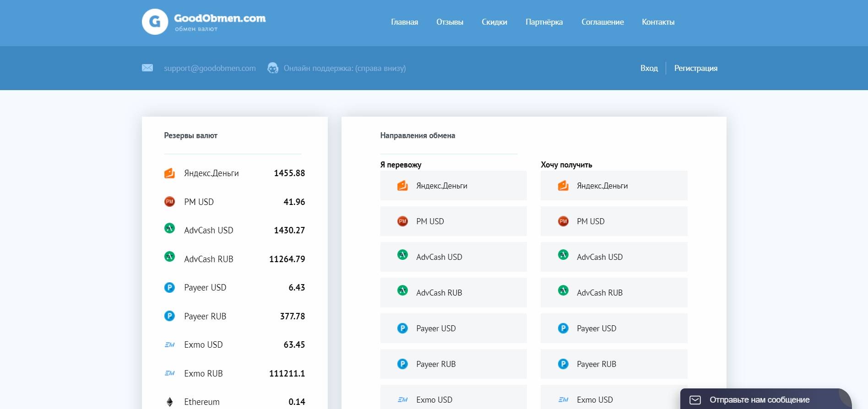Click the Ethereum reserve value 0.14

(x=297, y=402)
